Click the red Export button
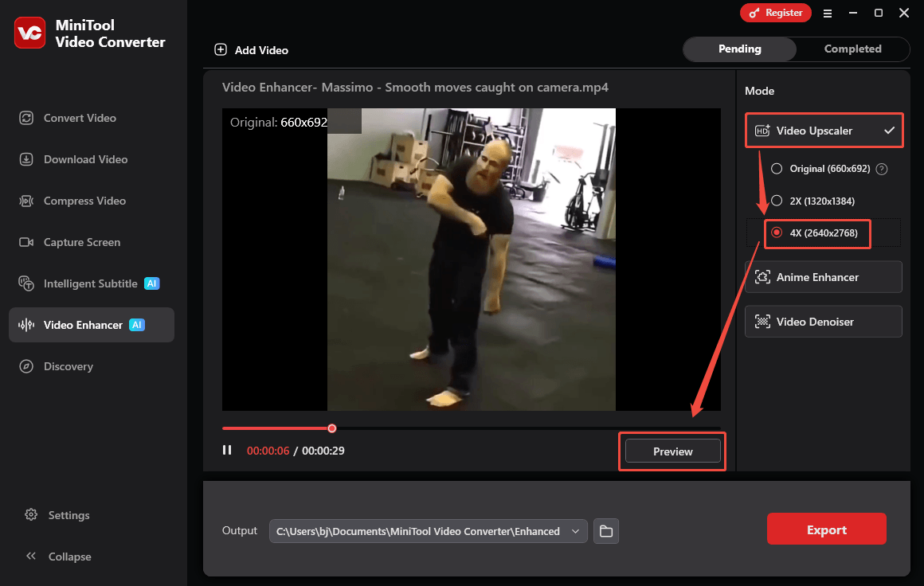924x586 pixels. click(x=826, y=529)
